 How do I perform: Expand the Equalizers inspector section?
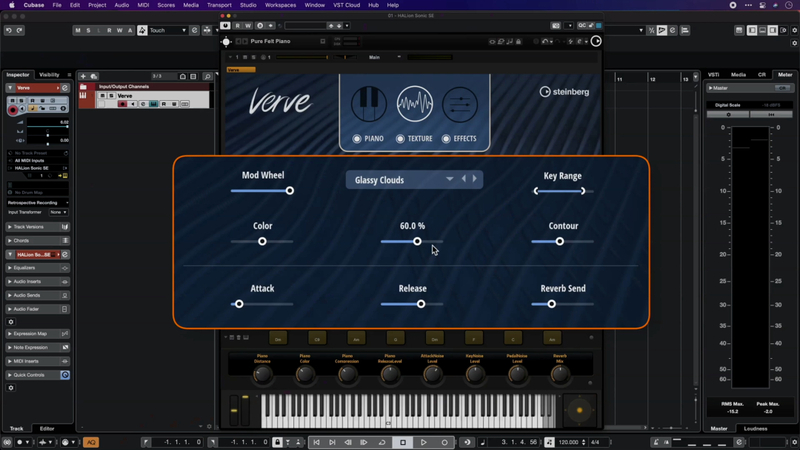coord(38,268)
